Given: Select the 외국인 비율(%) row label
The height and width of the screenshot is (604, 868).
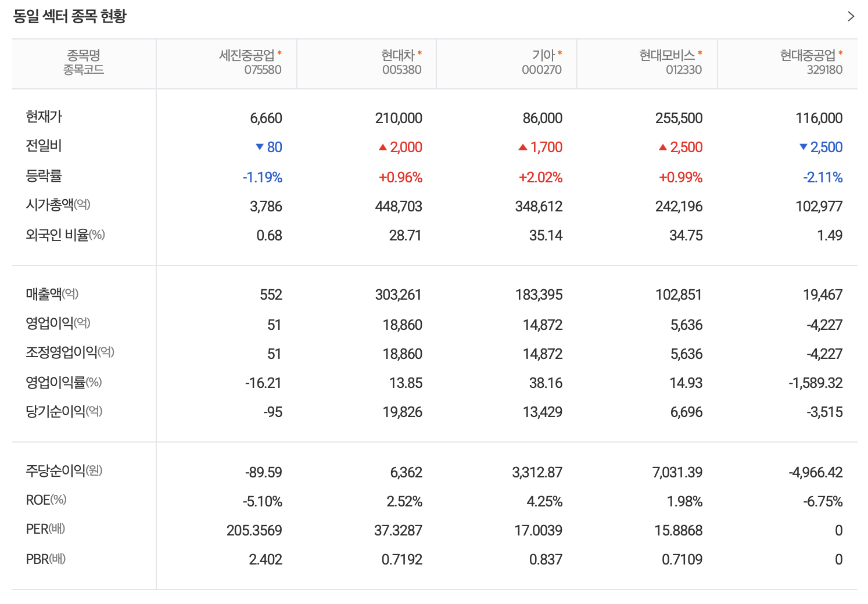Looking at the screenshot, I should pos(65,235).
